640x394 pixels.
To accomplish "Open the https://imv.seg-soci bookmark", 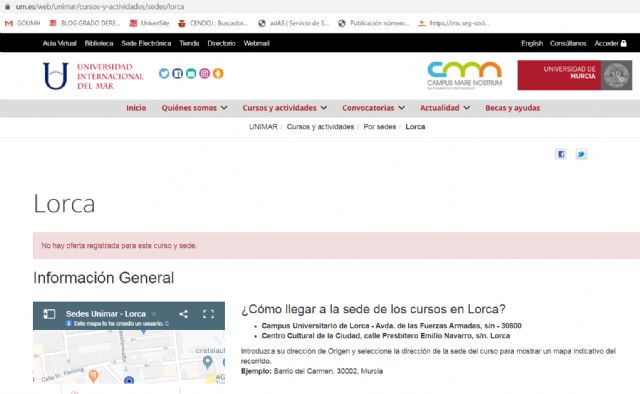I will point(453,23).
